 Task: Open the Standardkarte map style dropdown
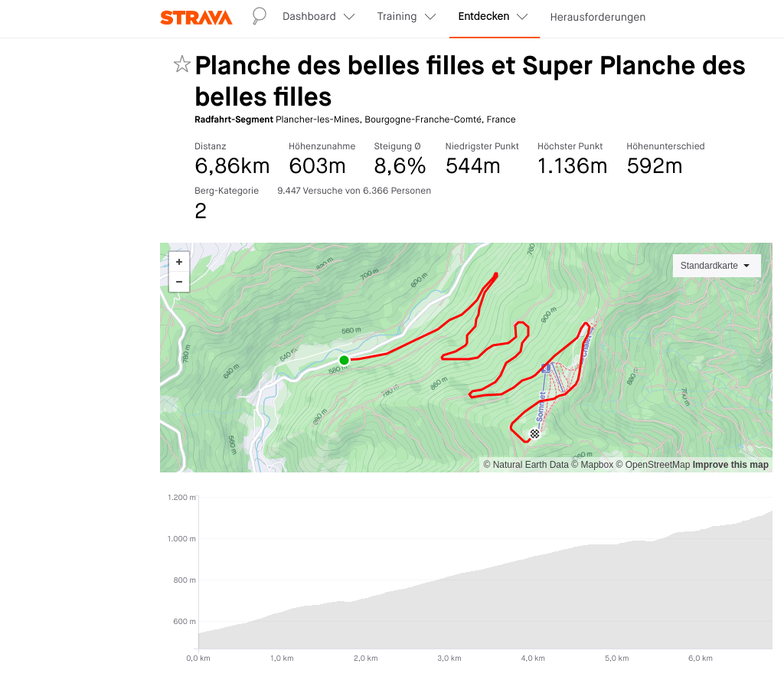click(x=715, y=266)
